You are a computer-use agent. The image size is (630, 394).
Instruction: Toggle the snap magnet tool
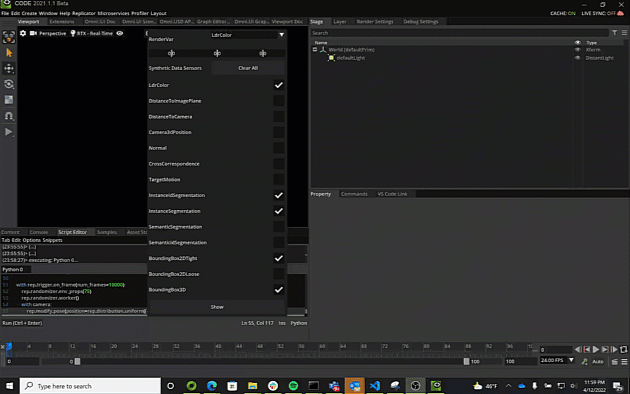pyautogui.click(x=9, y=116)
